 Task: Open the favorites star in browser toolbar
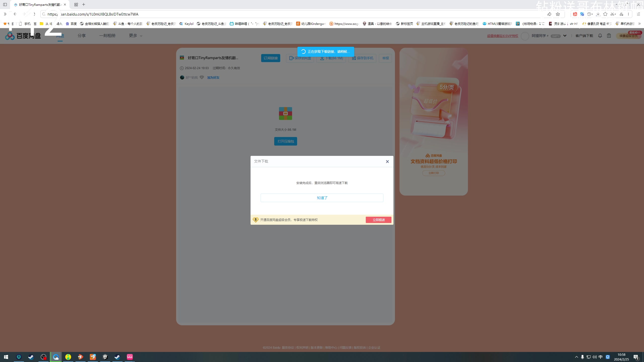(605, 14)
